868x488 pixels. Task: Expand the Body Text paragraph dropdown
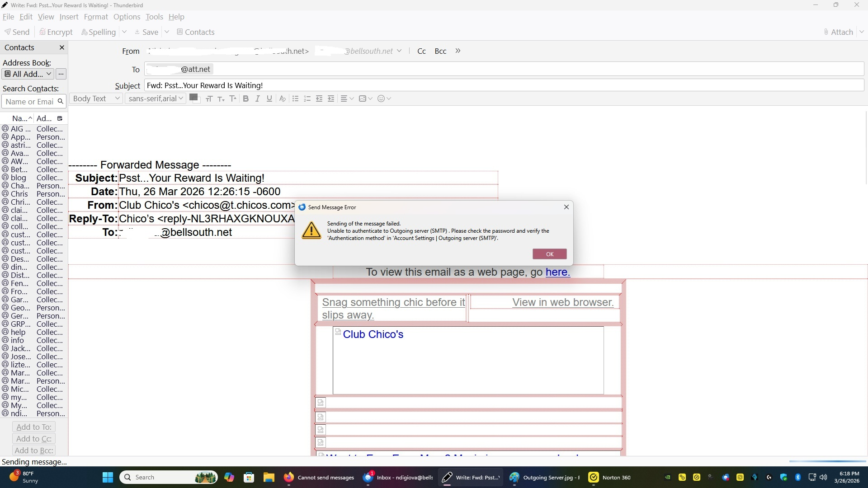click(96, 99)
